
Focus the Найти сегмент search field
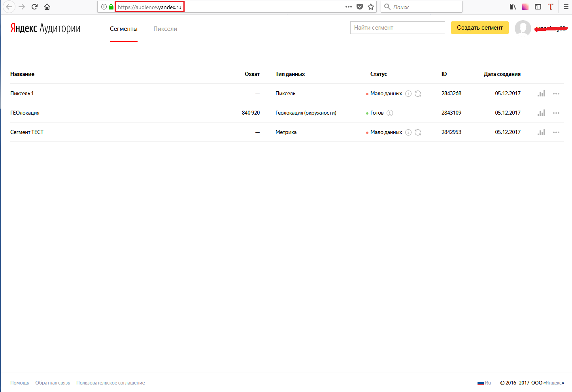click(x=398, y=28)
